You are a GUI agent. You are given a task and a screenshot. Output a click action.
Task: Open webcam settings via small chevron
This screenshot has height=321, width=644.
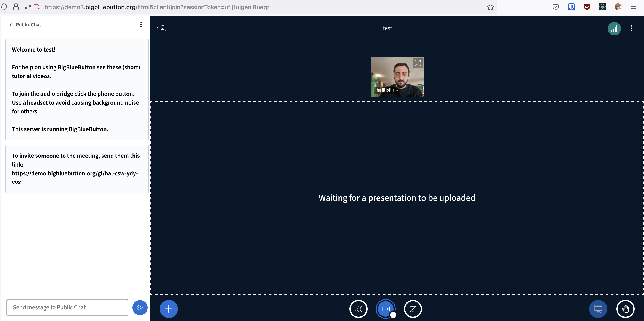pos(393,316)
